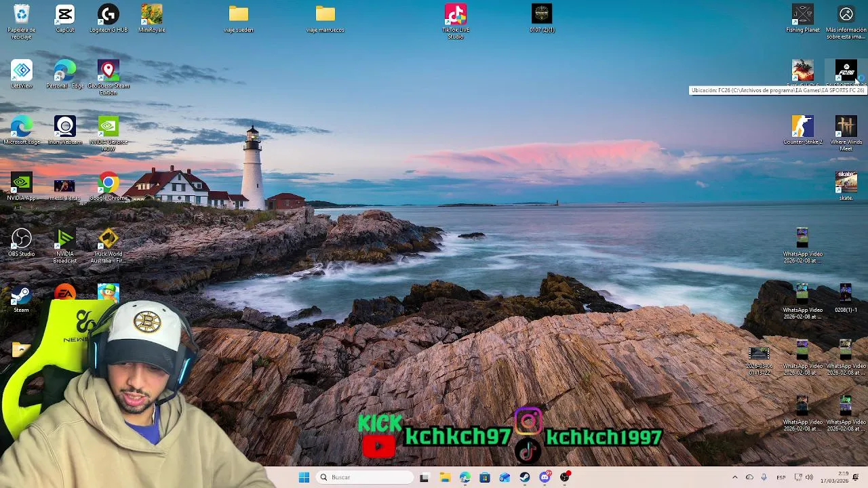Open Outlook from the taskbar
The width and height of the screenshot is (868, 488).
pyautogui.click(x=505, y=477)
